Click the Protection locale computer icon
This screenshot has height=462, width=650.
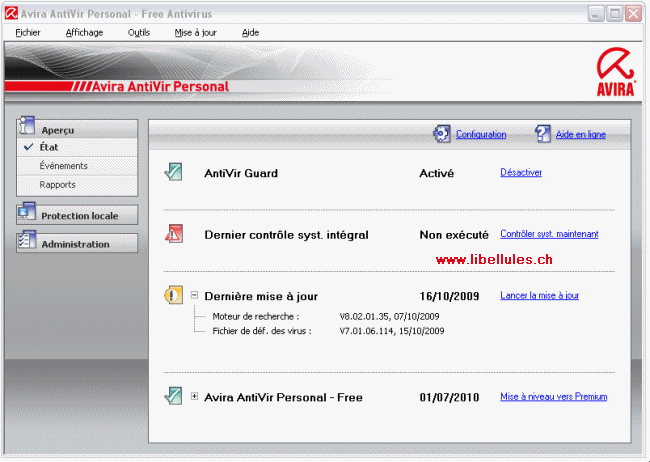pyautogui.click(x=27, y=212)
